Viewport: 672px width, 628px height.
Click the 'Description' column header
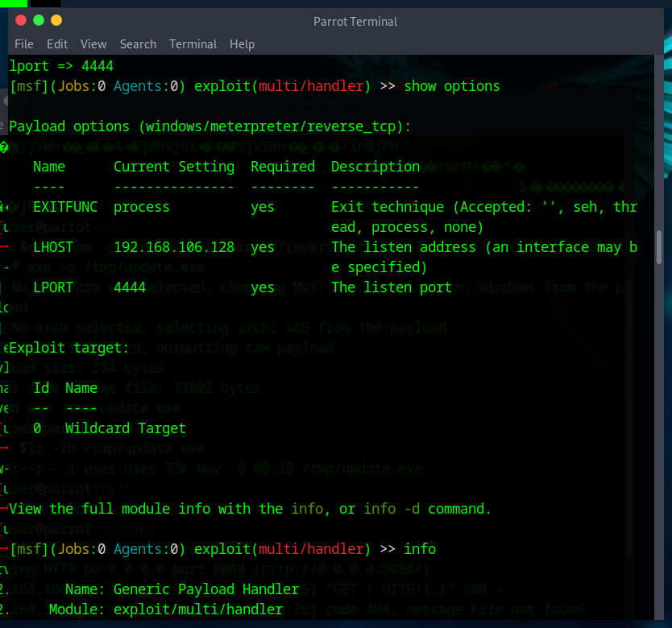click(x=375, y=167)
